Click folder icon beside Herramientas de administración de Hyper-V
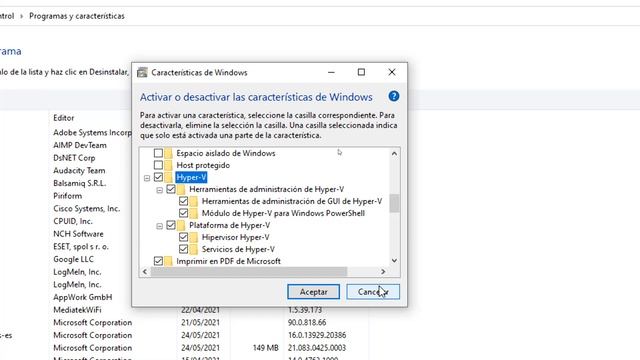This screenshot has width=640, height=360. [181, 189]
